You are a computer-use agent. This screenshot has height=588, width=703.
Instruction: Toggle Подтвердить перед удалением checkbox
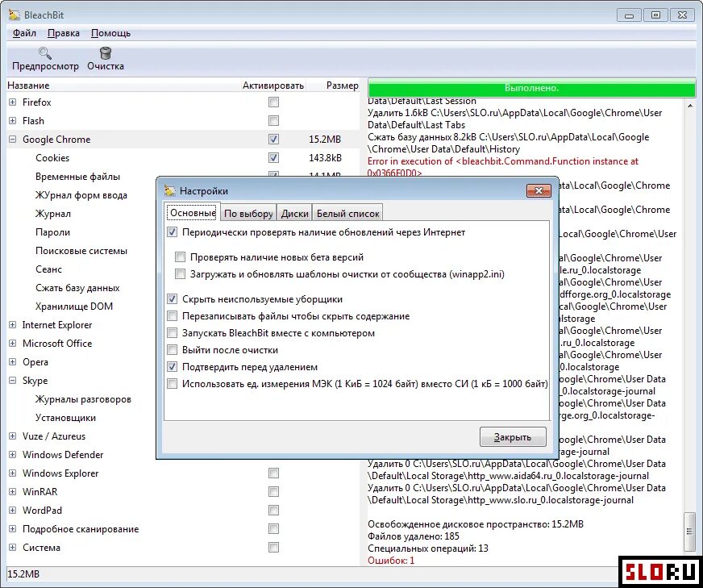point(173,366)
